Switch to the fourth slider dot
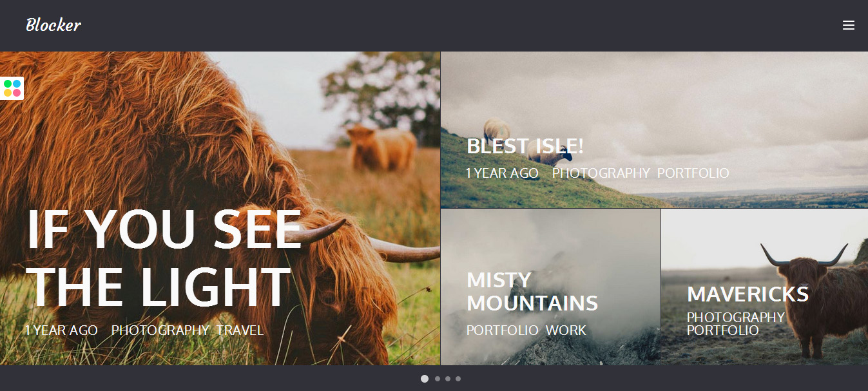Viewport: 868px width, 391px height. [x=458, y=379]
